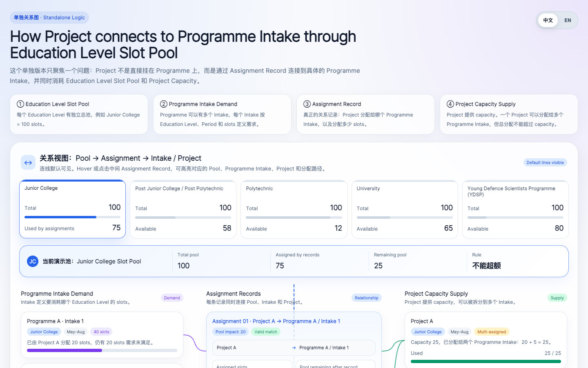This screenshot has height=368, width=588.
Task: Click the Assignment Record info card description
Action: [358, 119]
